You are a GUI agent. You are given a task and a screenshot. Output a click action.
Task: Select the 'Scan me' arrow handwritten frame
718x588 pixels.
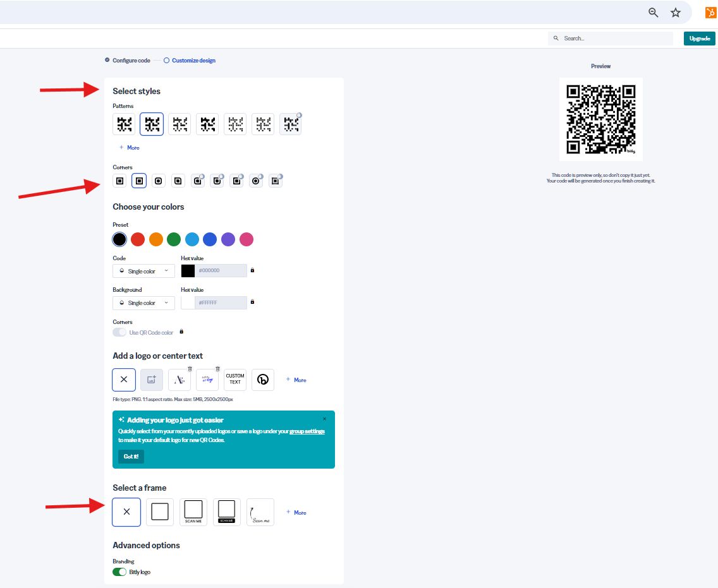[x=260, y=512]
